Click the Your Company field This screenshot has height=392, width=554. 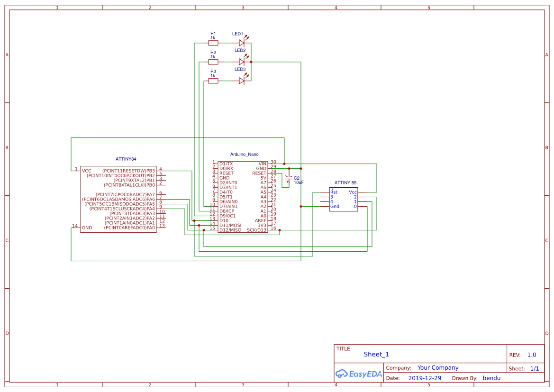click(x=438, y=368)
